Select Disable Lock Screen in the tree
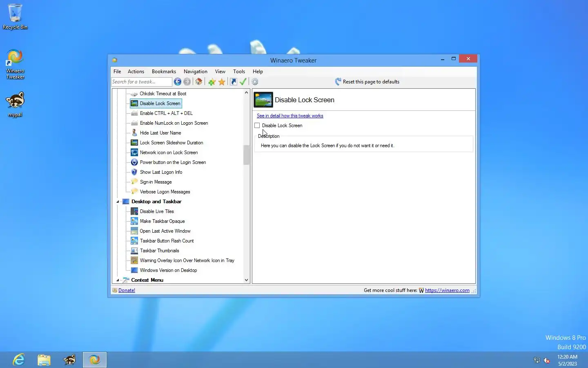 click(x=156, y=103)
